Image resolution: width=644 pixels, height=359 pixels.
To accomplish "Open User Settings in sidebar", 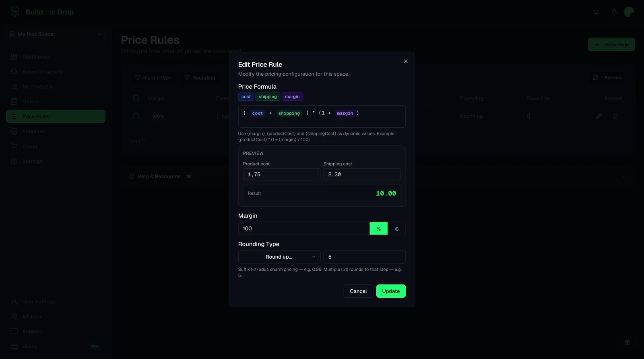I will tap(56, 302).
